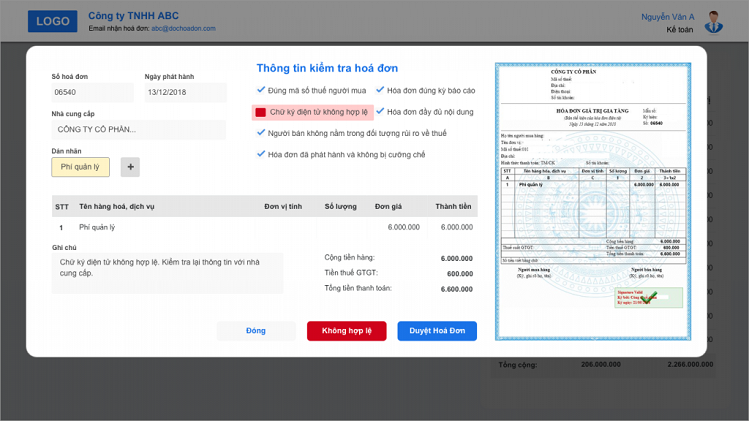749x421 pixels.
Task: Click the 'Ngày phát hành' date field
Action: pyautogui.click(x=185, y=93)
